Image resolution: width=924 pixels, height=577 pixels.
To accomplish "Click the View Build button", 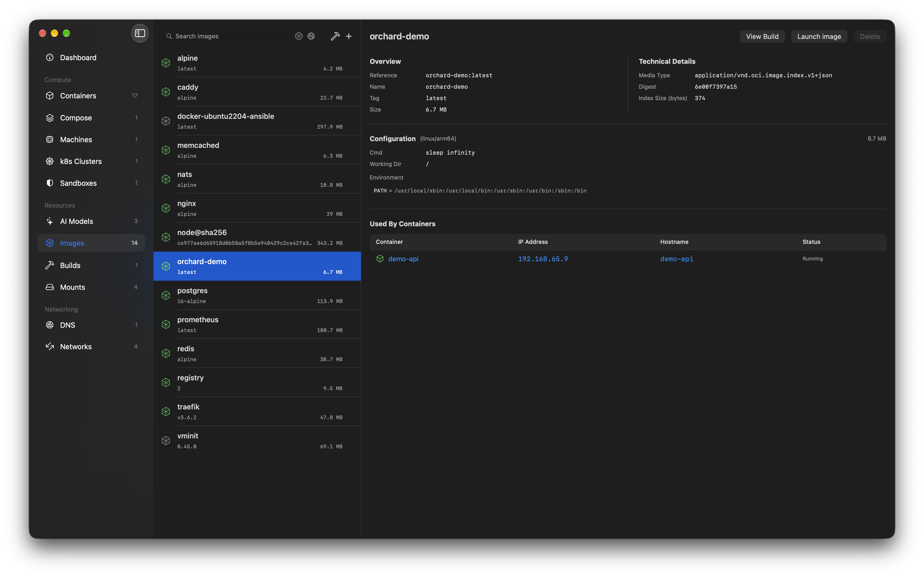I will [762, 37].
